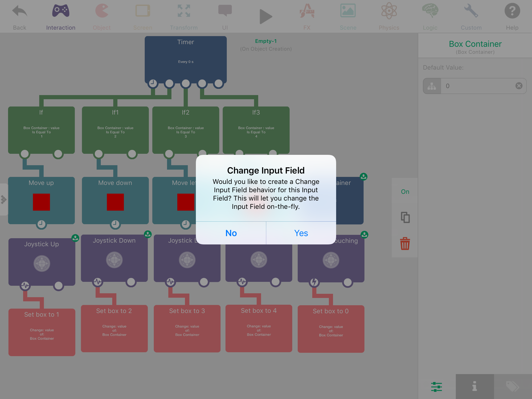Click the Default Value input field
This screenshot has height=399, width=532.
478,86
